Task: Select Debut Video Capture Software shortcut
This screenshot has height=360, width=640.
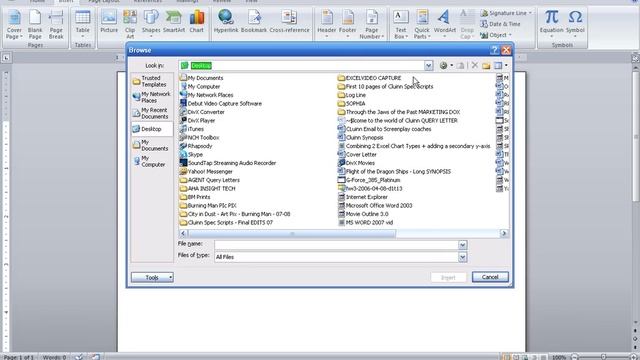Action: [x=221, y=104]
